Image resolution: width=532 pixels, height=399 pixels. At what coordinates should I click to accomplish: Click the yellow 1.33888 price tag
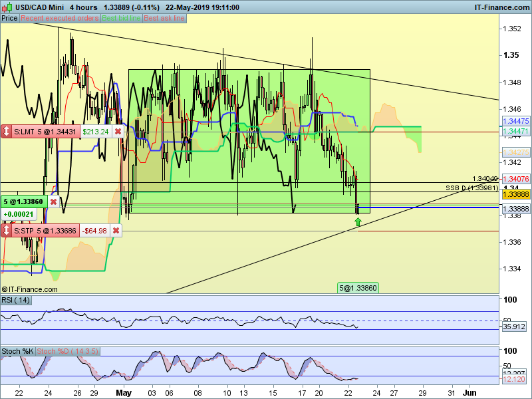click(x=516, y=194)
